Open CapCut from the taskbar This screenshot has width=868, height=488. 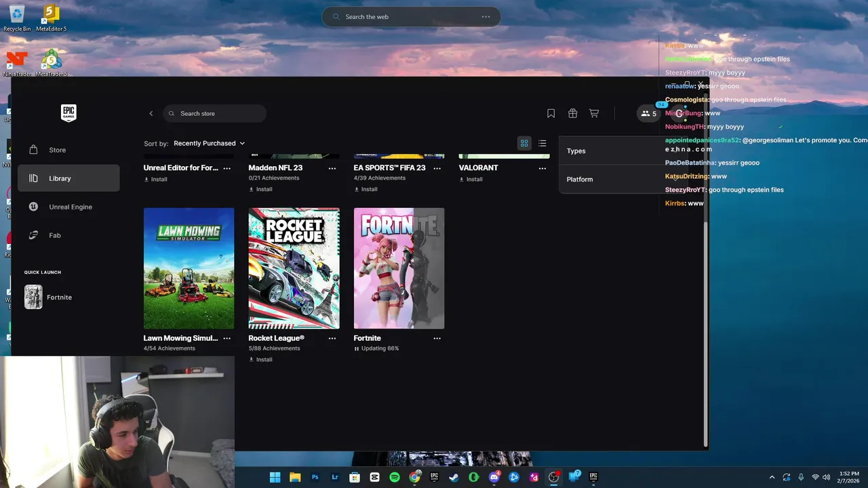[x=375, y=477]
